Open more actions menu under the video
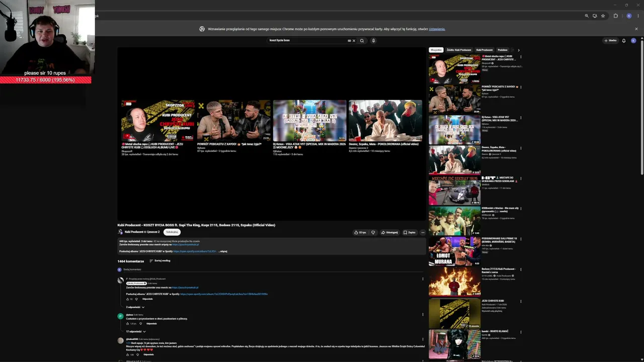The width and height of the screenshot is (644, 362). (423, 232)
